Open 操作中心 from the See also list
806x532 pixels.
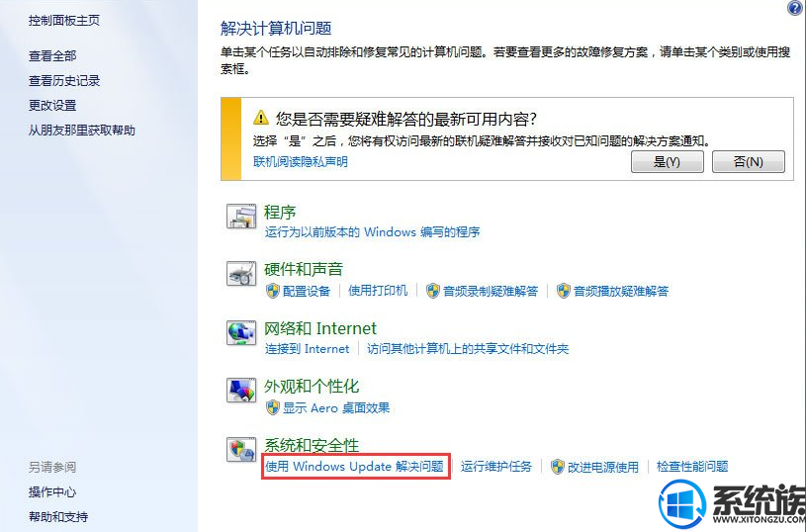[52, 491]
